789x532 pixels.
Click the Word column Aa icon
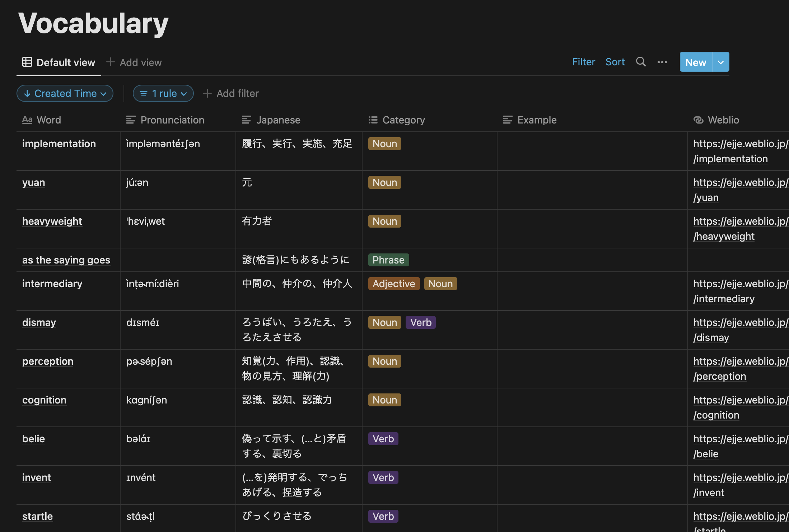coord(27,120)
